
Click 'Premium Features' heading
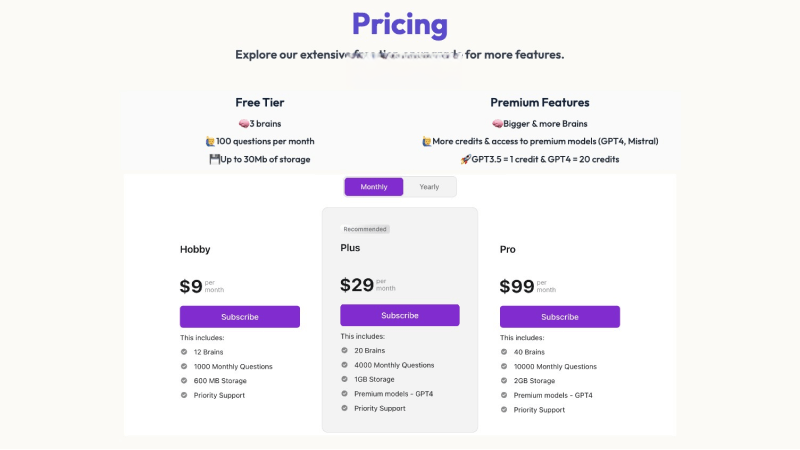(x=540, y=102)
